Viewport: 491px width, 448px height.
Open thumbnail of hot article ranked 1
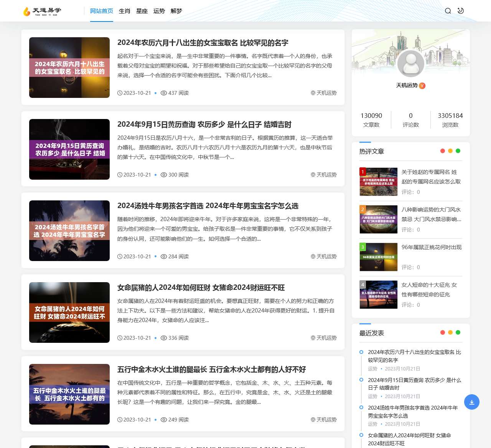point(378,182)
